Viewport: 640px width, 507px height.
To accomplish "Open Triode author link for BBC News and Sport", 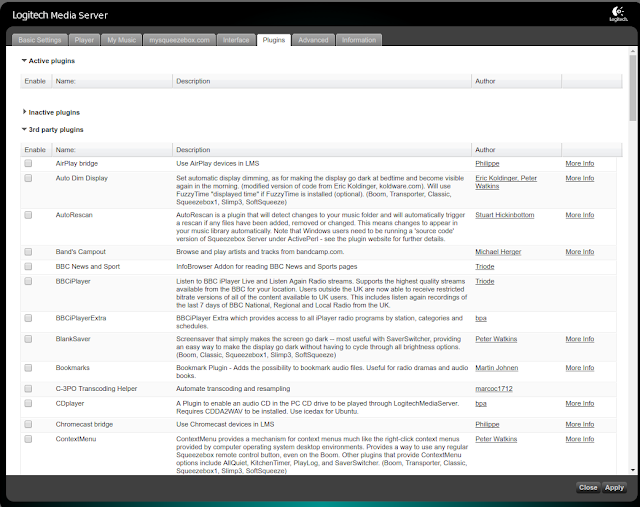I will tap(484, 266).
